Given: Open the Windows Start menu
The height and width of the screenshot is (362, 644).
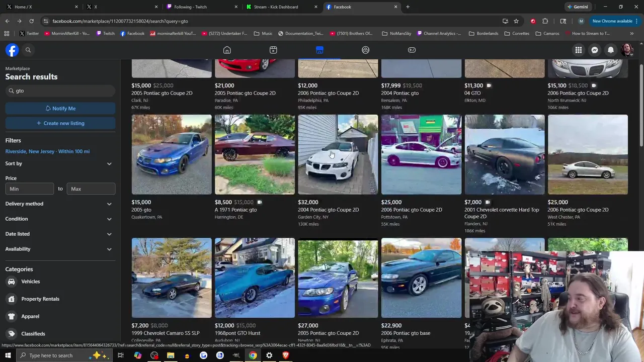Looking at the screenshot, I should coord(8,355).
